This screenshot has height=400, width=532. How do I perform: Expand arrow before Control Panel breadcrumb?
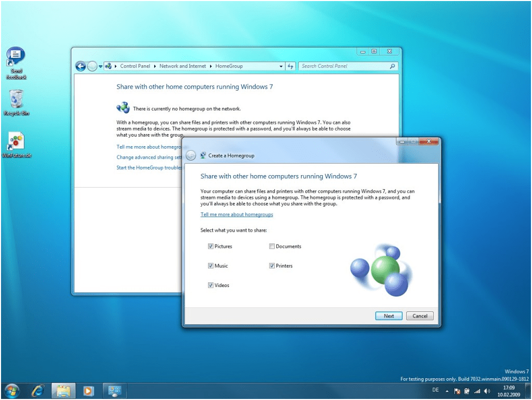coord(116,66)
